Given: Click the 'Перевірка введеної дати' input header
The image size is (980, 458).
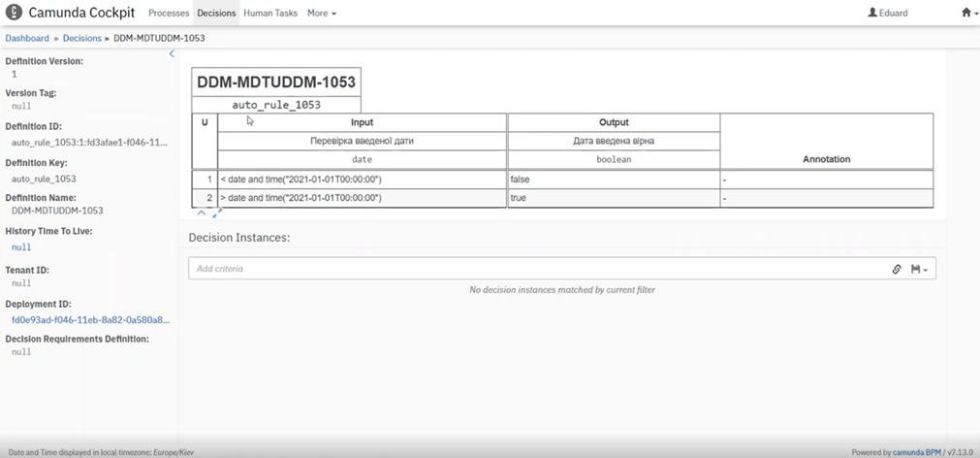Looking at the screenshot, I should click(x=362, y=141).
